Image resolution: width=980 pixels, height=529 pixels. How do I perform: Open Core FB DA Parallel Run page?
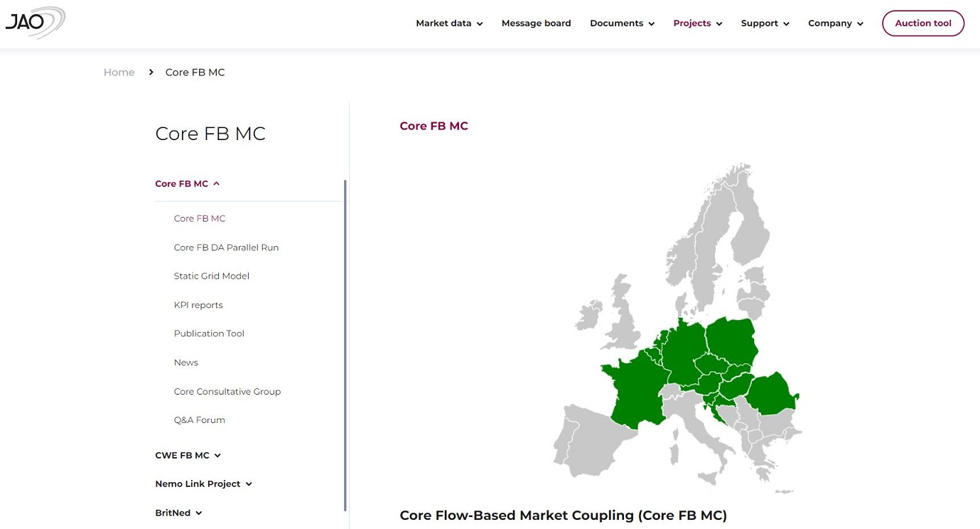pyautogui.click(x=226, y=247)
